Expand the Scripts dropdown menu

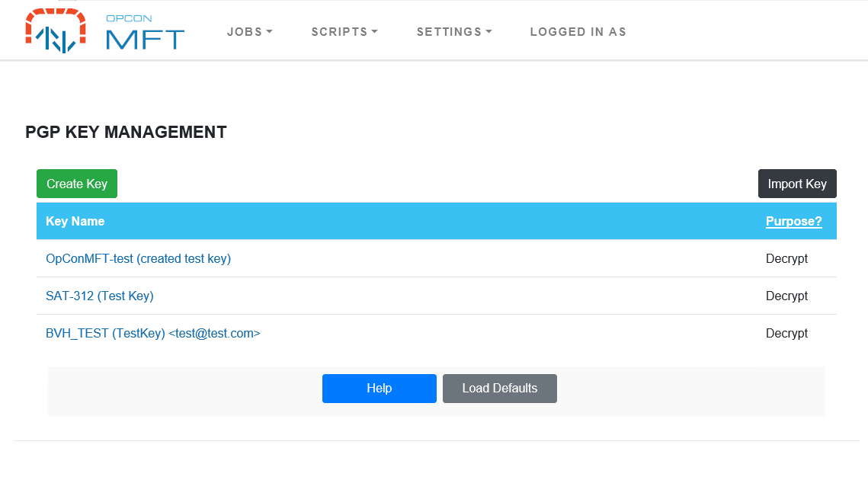344,31
